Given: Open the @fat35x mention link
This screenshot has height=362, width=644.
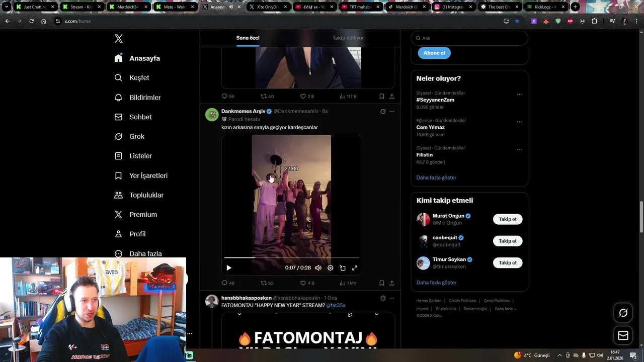Looking at the screenshot, I should point(336,305).
